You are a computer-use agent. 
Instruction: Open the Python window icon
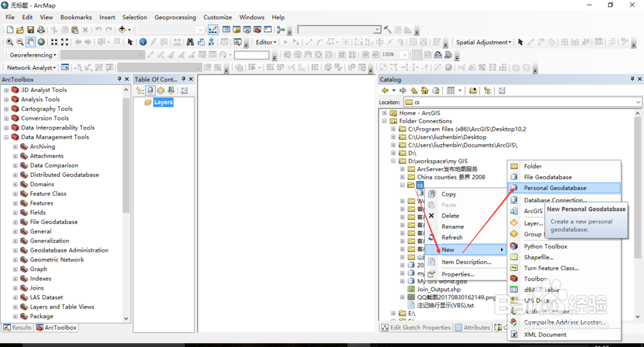[268, 30]
